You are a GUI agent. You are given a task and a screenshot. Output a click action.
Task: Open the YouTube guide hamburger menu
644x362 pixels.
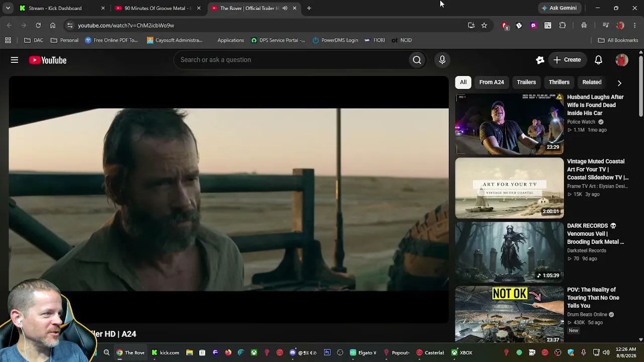15,60
